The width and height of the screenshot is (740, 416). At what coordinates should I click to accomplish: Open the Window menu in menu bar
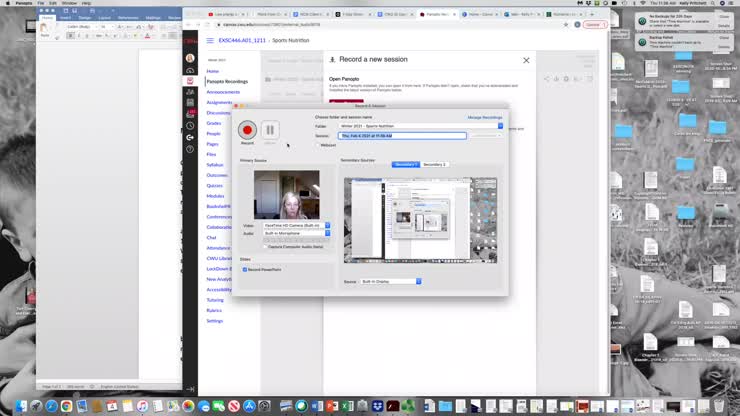69,3
